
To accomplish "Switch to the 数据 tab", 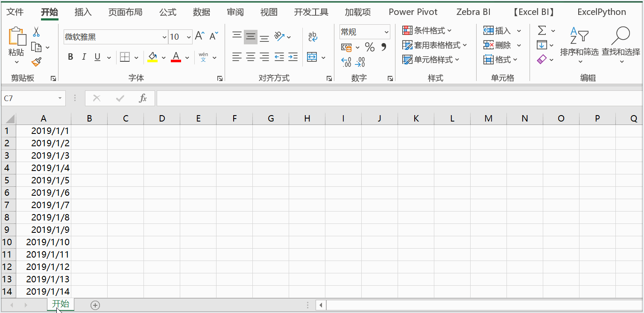I will click(201, 12).
